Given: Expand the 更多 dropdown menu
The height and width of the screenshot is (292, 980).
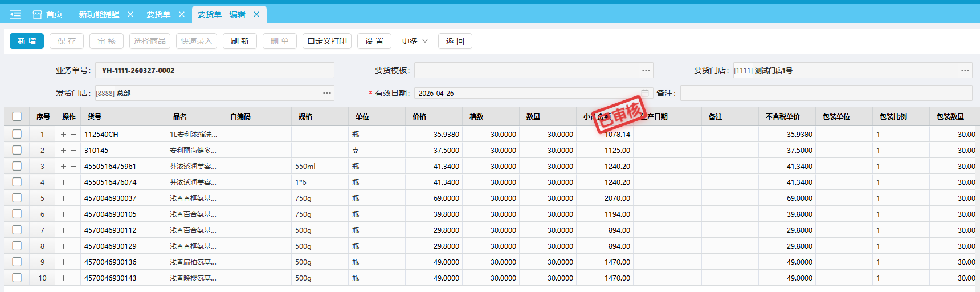Looking at the screenshot, I should tap(414, 41).
